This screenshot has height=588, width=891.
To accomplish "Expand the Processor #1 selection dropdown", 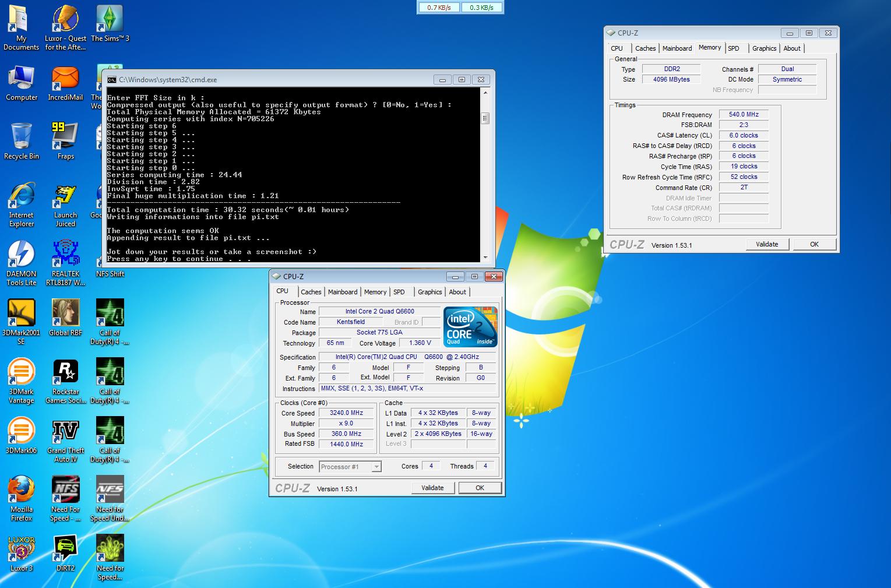I will coord(376,466).
